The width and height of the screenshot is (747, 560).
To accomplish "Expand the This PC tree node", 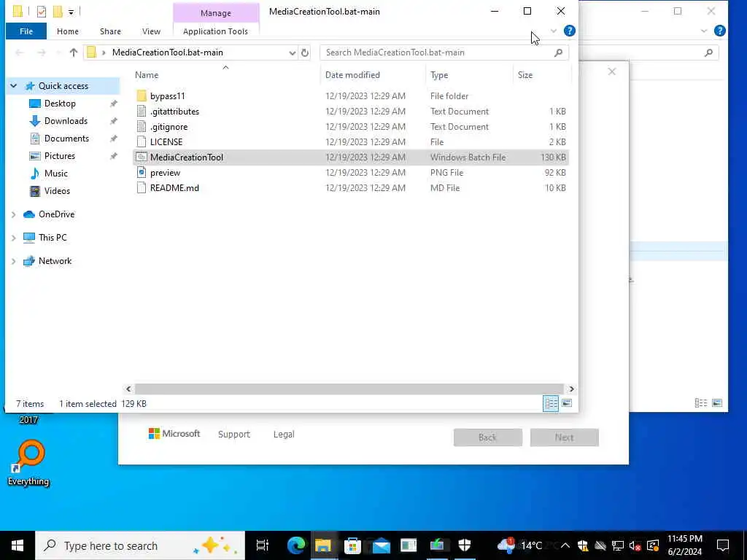I will (x=14, y=238).
